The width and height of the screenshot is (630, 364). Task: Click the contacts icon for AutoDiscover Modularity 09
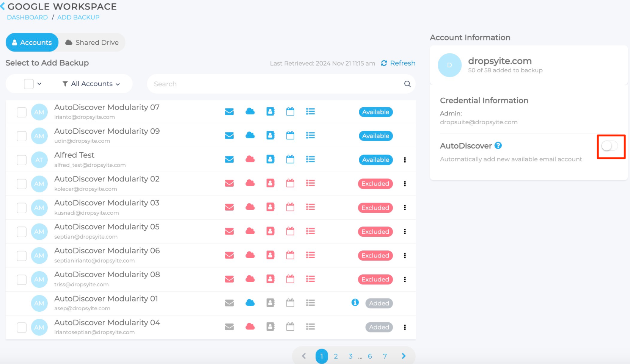(270, 135)
